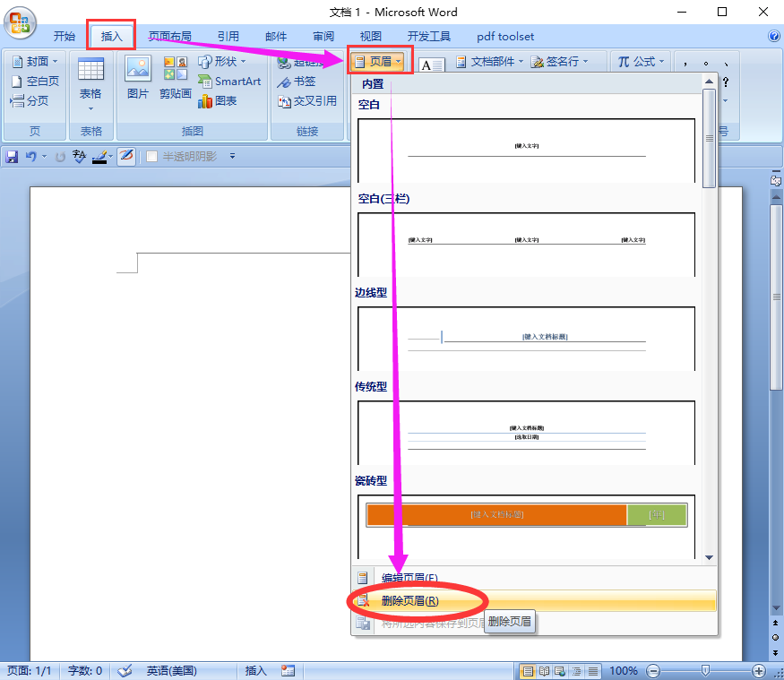Toggle 插入 insert mode in status bar

255,670
